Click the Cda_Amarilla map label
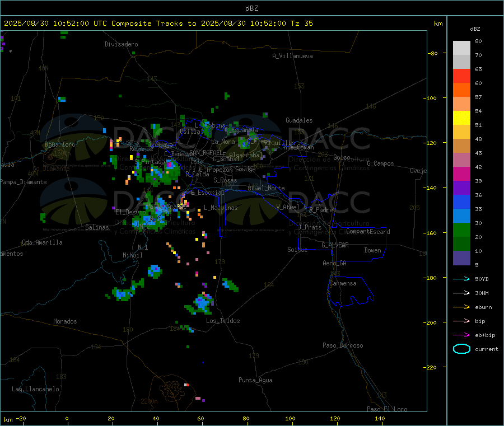Image resolution: width=504 pixels, height=426 pixels. pyautogui.click(x=42, y=242)
